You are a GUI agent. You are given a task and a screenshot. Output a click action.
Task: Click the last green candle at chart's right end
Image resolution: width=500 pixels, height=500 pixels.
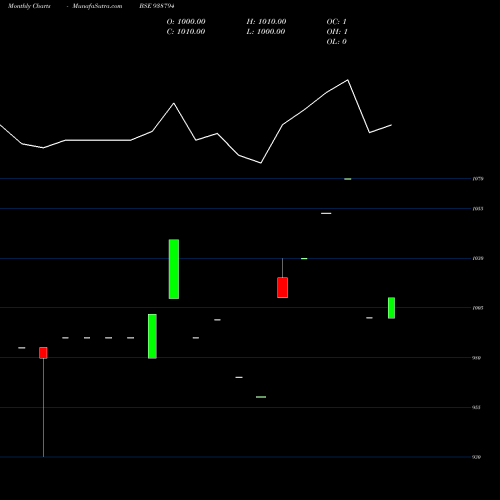[x=391, y=308]
